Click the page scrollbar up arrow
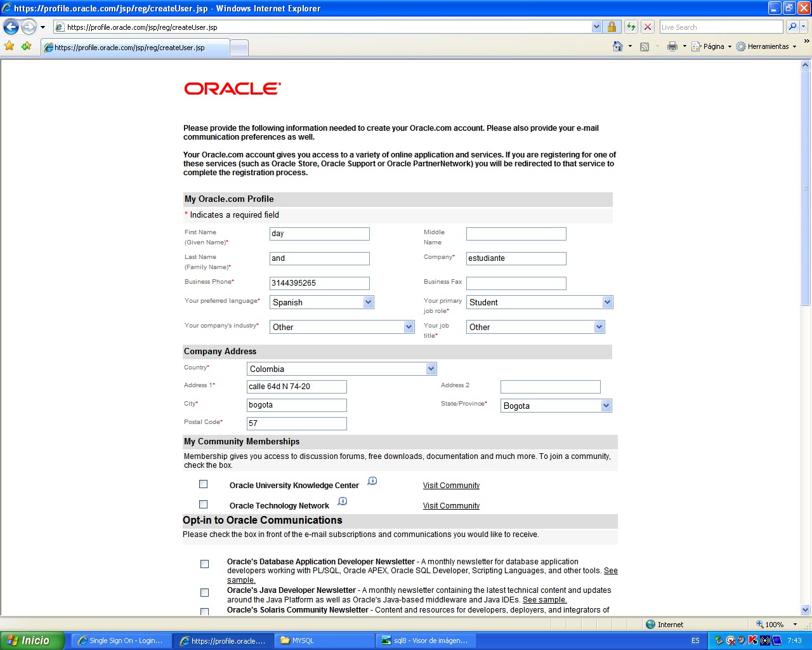This screenshot has width=812, height=650. click(x=806, y=65)
